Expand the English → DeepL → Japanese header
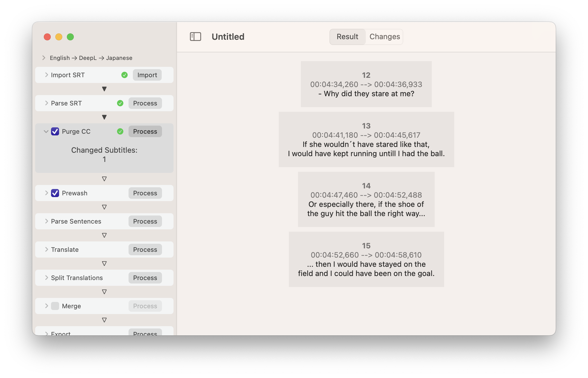The height and width of the screenshot is (378, 588). click(44, 58)
